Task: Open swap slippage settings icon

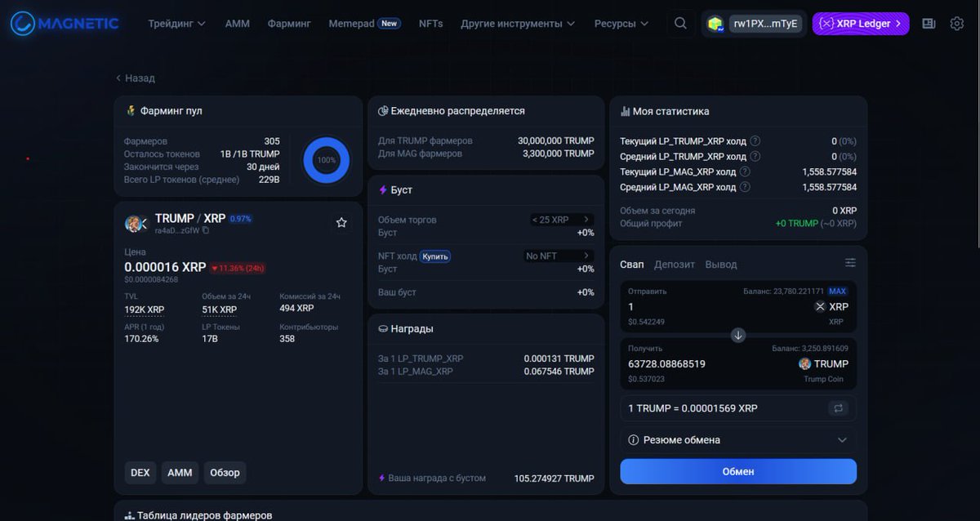Action: (850, 263)
